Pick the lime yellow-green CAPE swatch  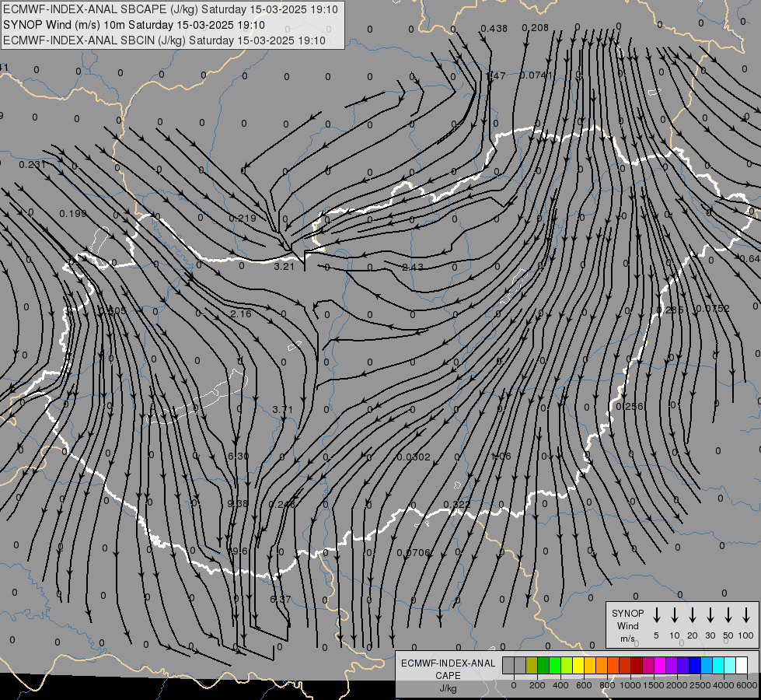click(x=567, y=665)
